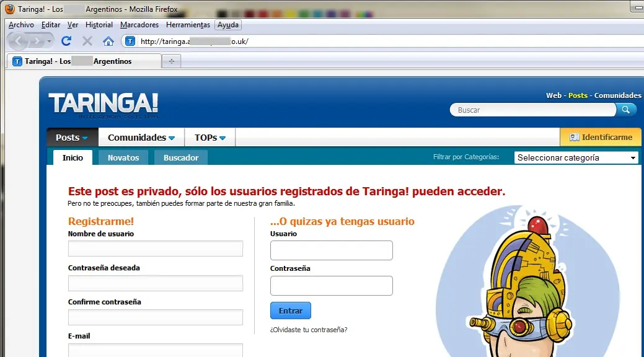Open the Seleccionar categoría dropdown
Screen dimensions: 644x357
click(x=576, y=158)
